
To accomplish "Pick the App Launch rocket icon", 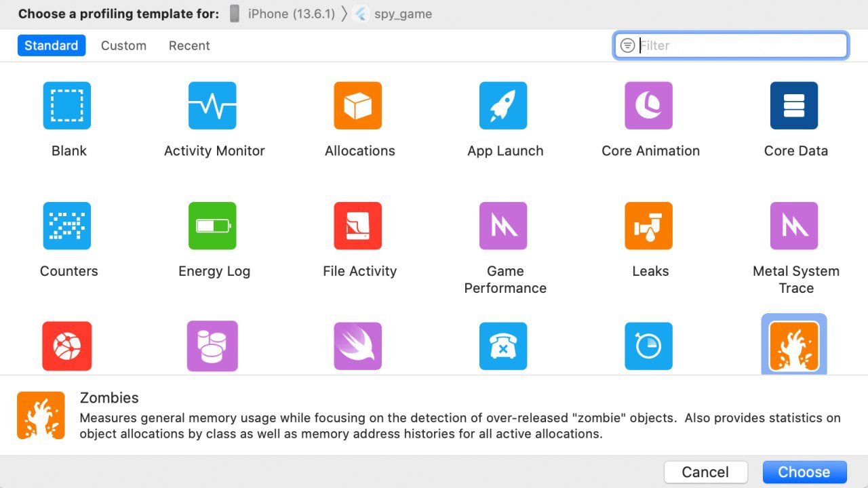I will click(503, 106).
